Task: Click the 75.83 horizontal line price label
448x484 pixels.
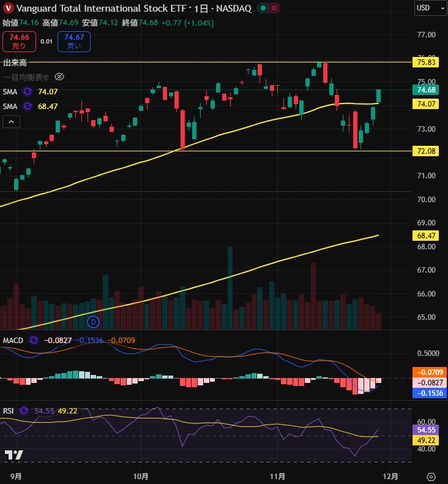Action: coord(426,62)
